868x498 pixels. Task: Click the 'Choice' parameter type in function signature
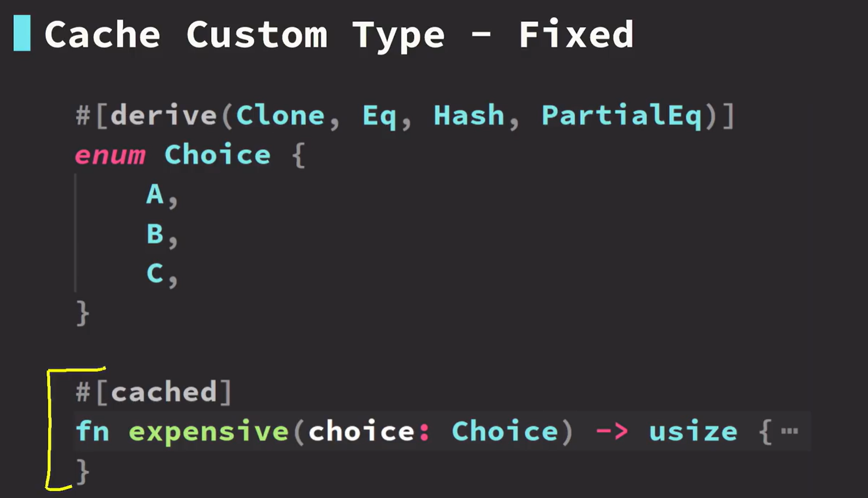click(504, 432)
